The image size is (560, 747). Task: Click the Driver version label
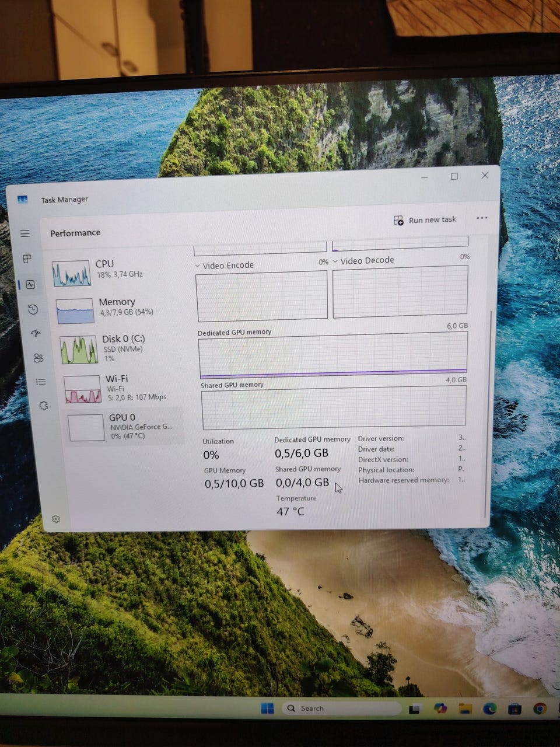381,439
